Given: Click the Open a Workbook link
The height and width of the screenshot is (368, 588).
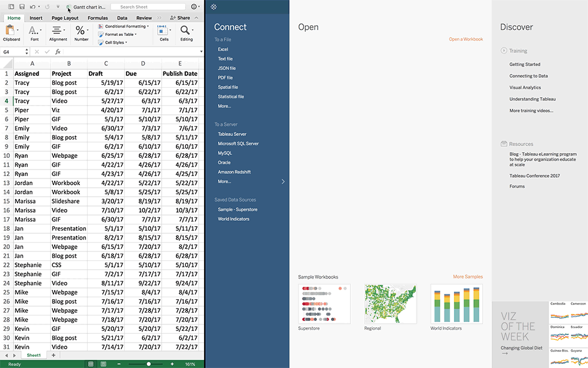Looking at the screenshot, I should [466, 39].
